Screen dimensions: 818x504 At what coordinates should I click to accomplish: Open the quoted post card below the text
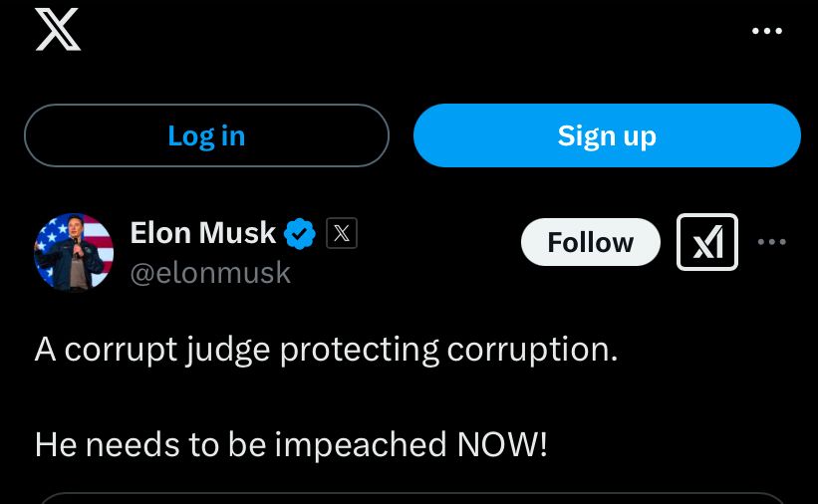tap(410, 497)
